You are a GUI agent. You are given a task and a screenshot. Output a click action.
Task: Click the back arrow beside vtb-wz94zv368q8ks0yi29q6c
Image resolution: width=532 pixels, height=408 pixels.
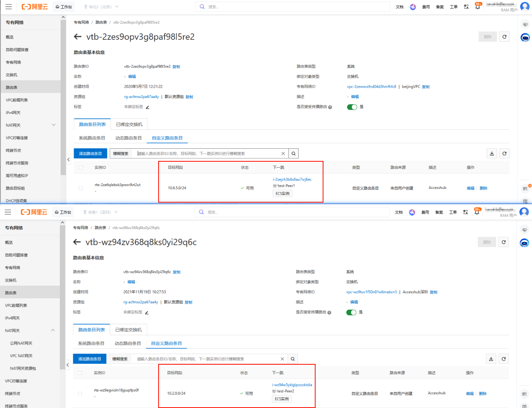(x=77, y=242)
